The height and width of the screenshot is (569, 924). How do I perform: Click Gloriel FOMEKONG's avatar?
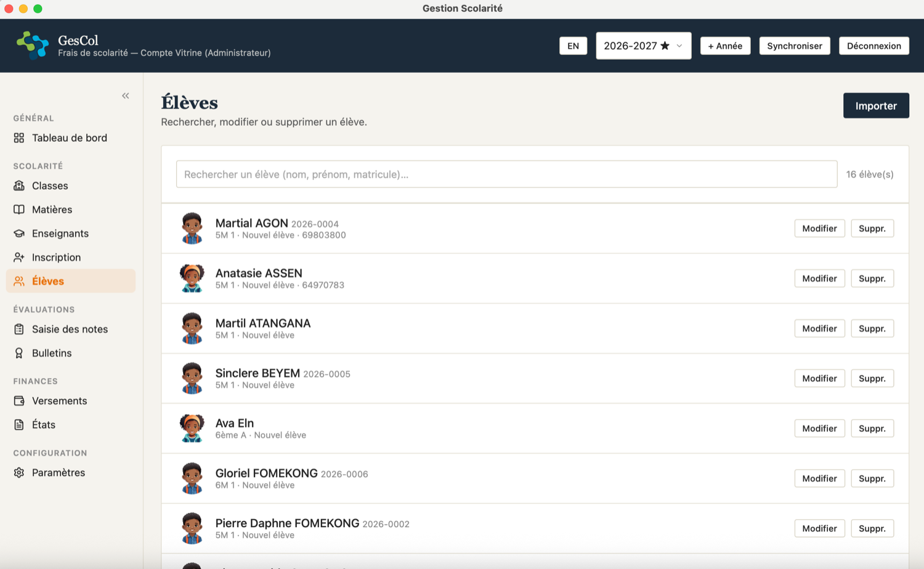pyautogui.click(x=192, y=478)
